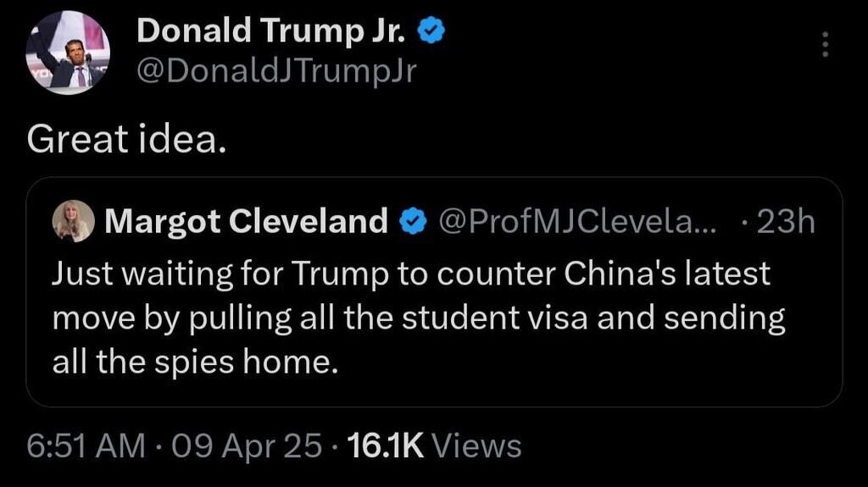Open the @DonaldJTrumpJr handle link

pyautogui.click(x=276, y=72)
